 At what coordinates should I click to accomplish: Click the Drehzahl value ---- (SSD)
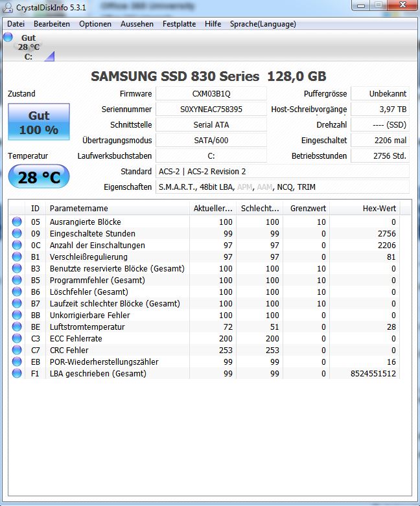(380, 124)
